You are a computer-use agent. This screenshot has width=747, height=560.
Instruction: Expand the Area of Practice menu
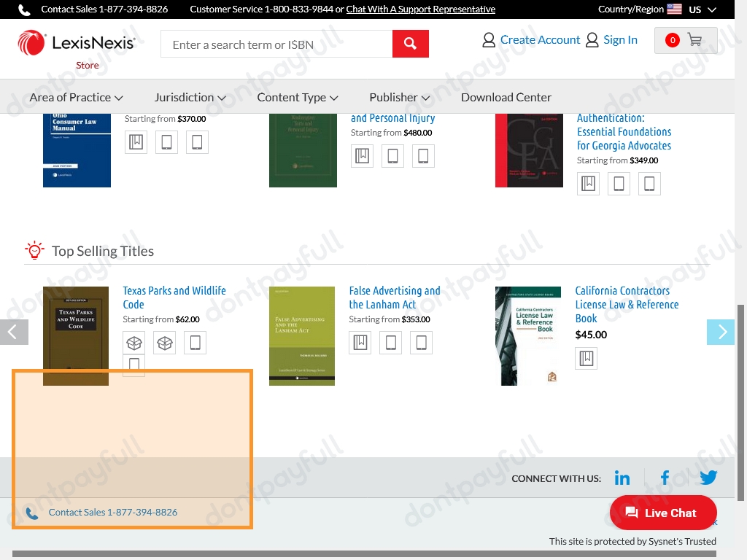click(76, 97)
